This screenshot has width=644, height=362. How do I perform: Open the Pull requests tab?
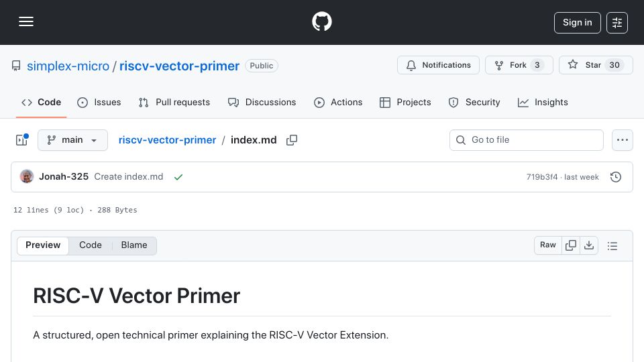tap(174, 102)
